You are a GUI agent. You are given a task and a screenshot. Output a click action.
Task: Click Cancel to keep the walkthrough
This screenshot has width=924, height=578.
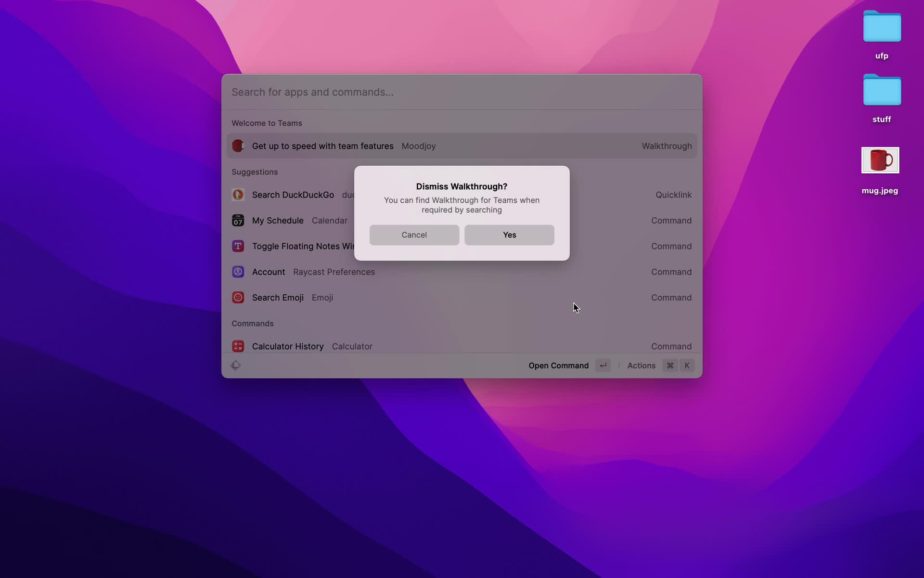414,235
